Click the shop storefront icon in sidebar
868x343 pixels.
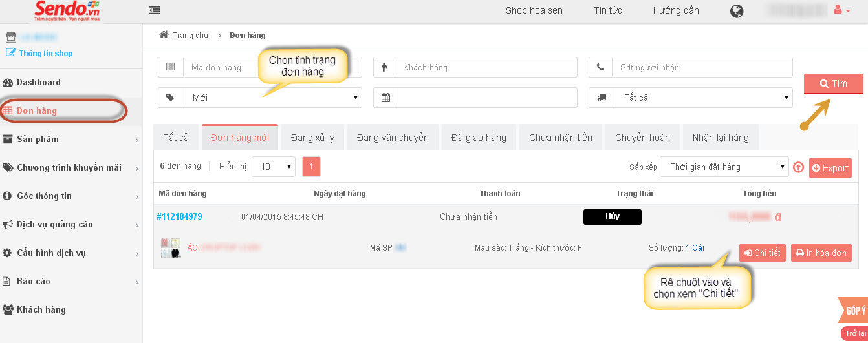pos(10,38)
